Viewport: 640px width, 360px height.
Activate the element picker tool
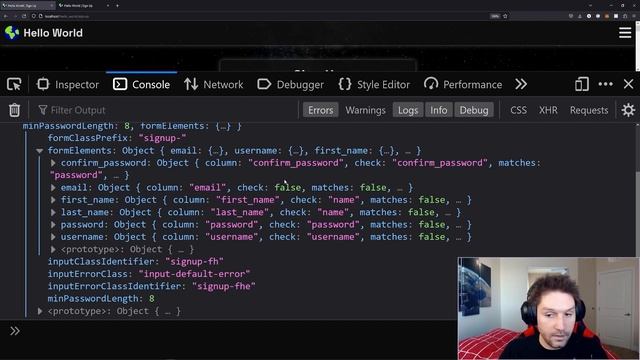tap(14, 84)
